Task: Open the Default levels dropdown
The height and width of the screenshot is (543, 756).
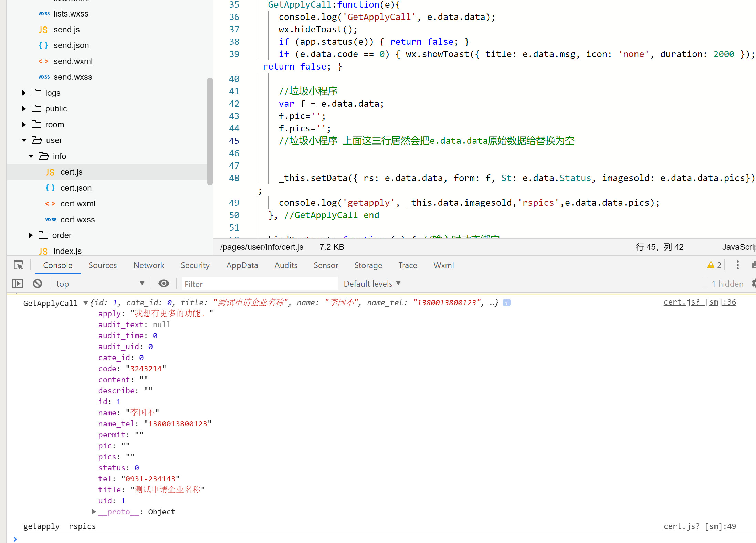Action: point(372,284)
